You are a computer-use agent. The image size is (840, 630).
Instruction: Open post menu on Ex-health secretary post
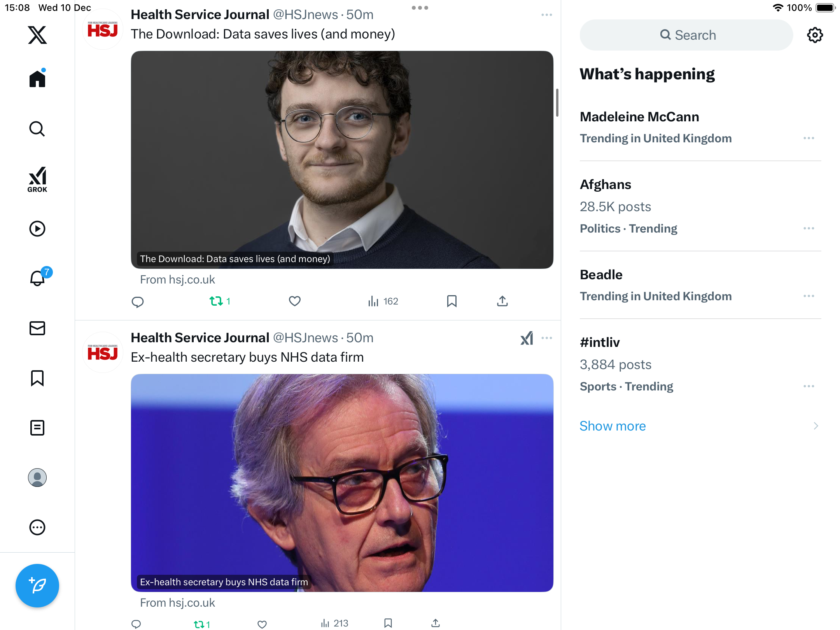coord(547,338)
